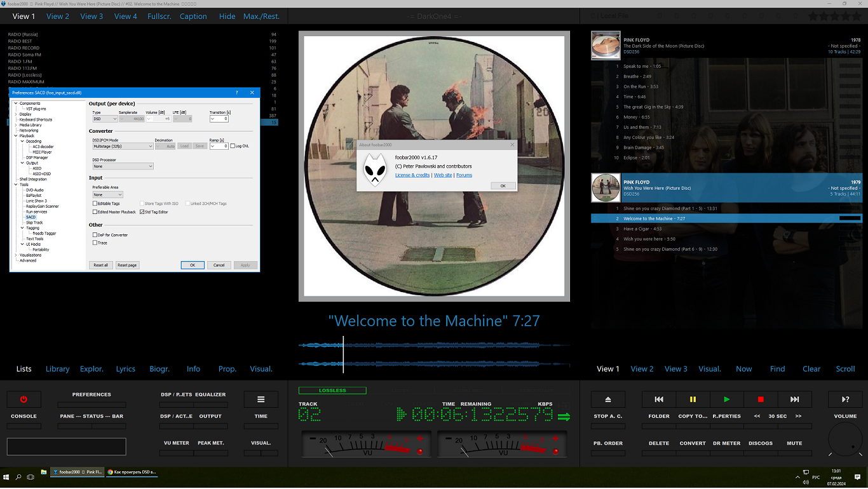
Task: Show hidden system tray icons
Action: click(x=797, y=476)
